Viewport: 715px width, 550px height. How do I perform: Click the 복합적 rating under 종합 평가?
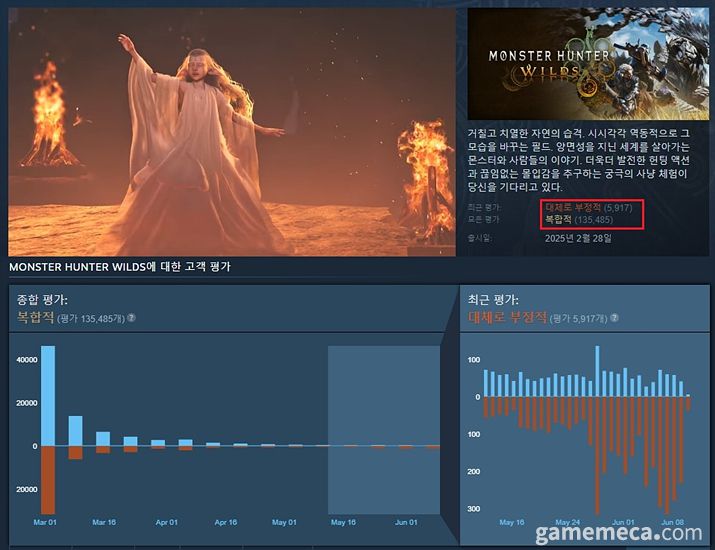36,317
